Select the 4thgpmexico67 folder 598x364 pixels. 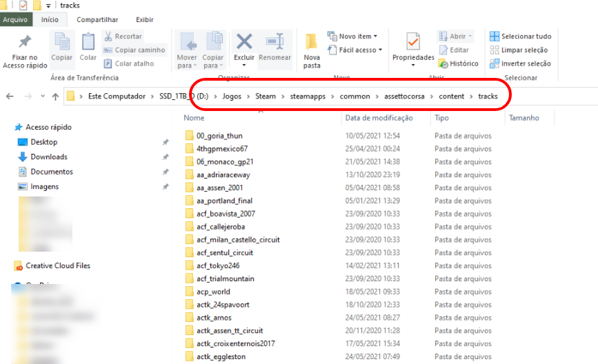[222, 149]
